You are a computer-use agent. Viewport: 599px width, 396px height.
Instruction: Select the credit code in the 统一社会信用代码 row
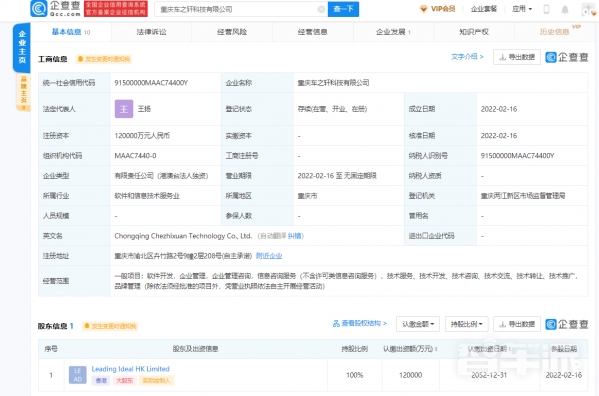(151, 82)
